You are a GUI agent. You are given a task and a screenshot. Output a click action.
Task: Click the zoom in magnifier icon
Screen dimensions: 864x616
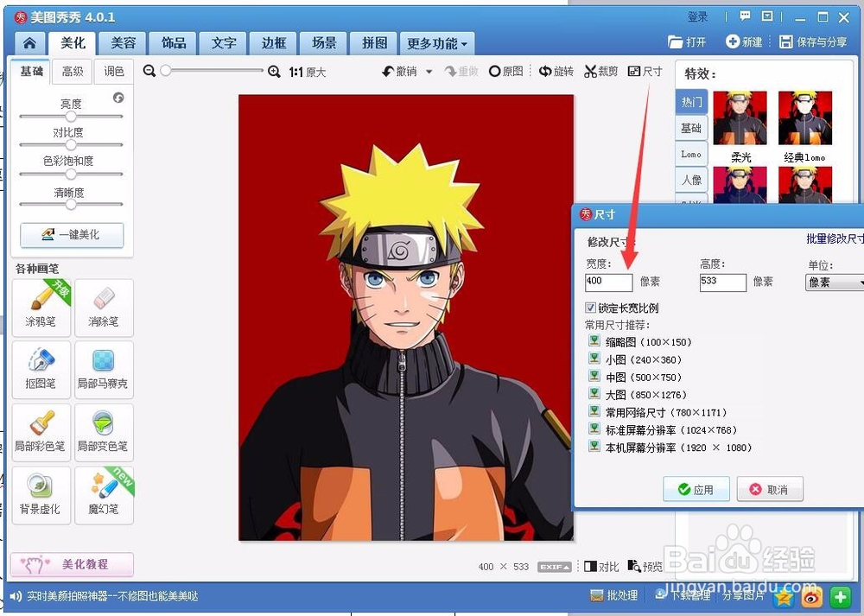pos(274,71)
